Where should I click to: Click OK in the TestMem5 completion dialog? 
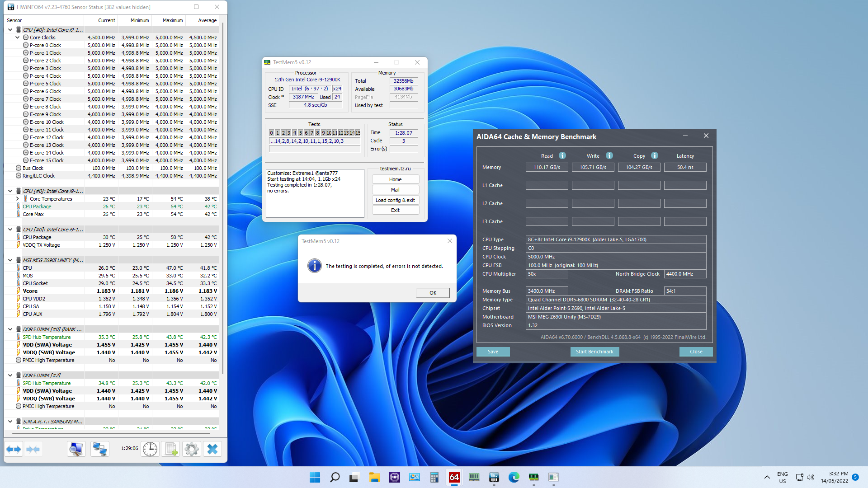point(433,293)
